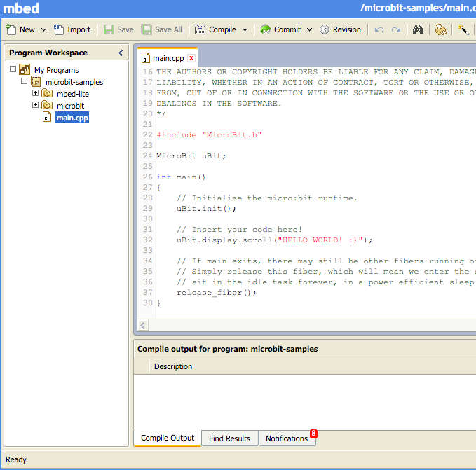
Task: Select the mbed-lite library item
Action: coord(73,94)
